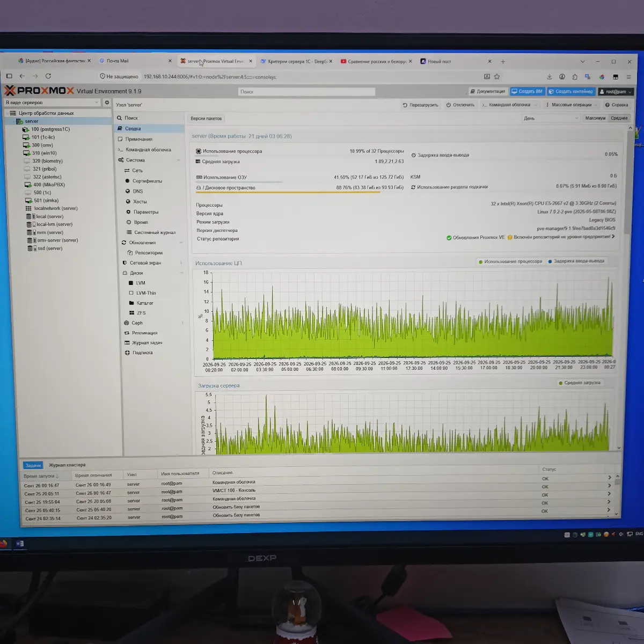Toggle 'Среднее' graph mode

click(x=619, y=119)
